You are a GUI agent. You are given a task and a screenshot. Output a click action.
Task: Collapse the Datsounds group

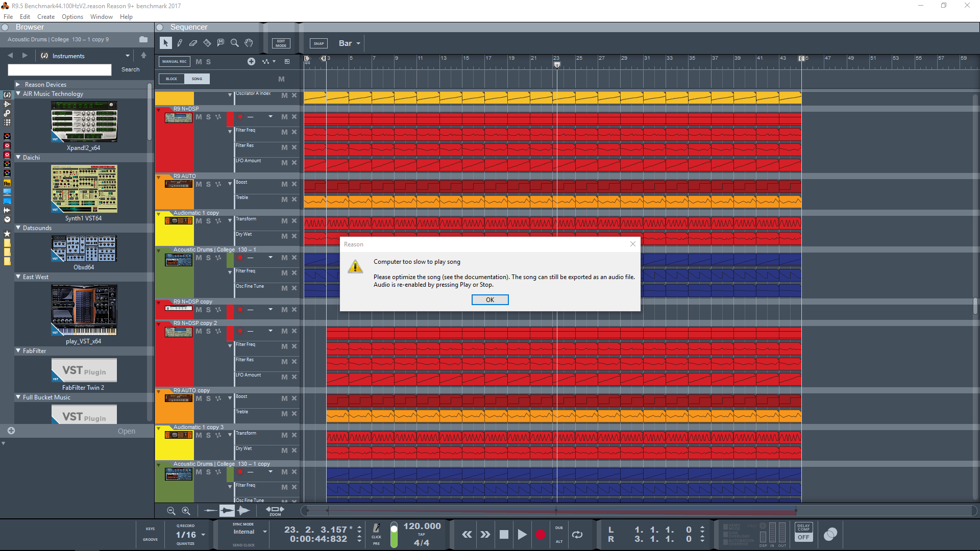pyautogui.click(x=18, y=228)
